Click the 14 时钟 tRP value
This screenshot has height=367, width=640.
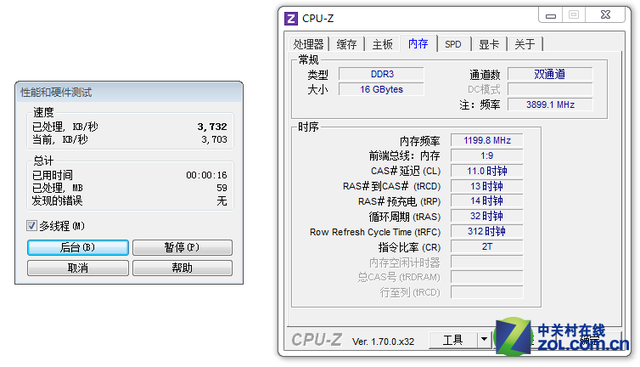click(487, 201)
